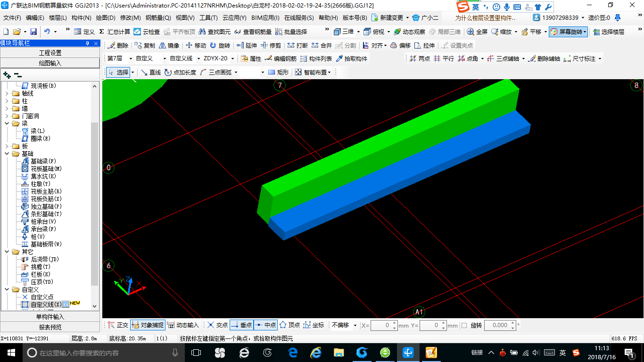Click the 删除辅轴 delete auxiliary axis tool

[544, 59]
